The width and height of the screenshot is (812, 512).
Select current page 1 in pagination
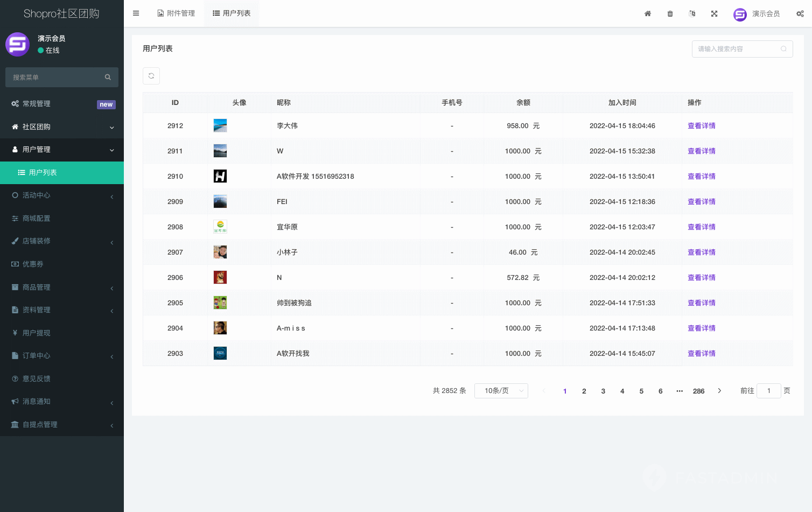565,391
